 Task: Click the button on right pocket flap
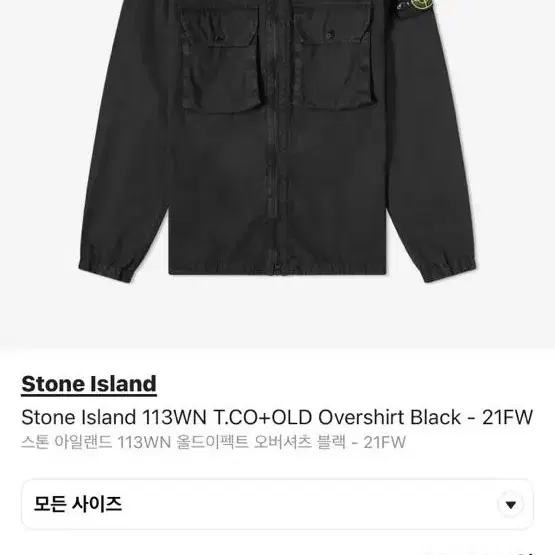(x=331, y=34)
